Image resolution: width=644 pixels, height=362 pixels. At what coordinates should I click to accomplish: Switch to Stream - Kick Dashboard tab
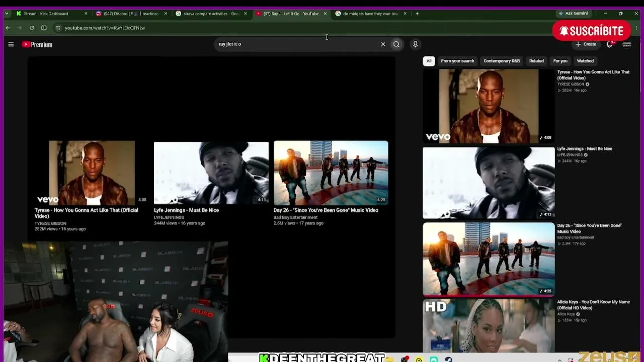[46, 14]
